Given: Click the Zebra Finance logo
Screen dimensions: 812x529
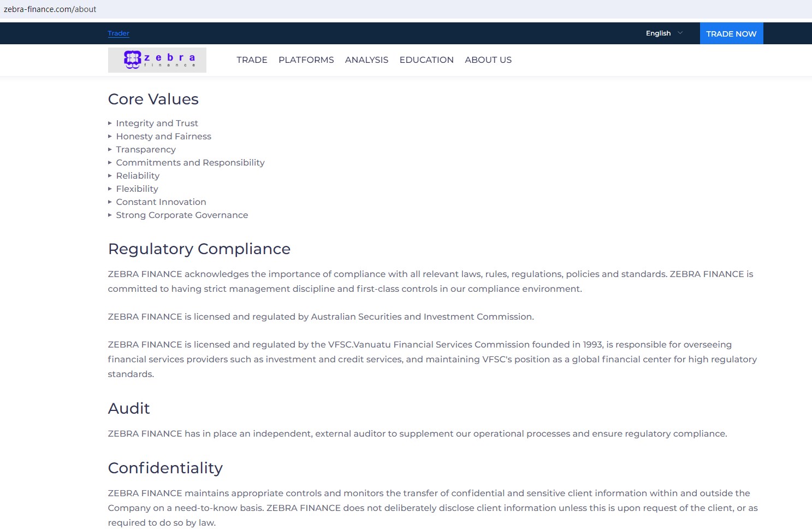Looking at the screenshot, I should [157, 60].
